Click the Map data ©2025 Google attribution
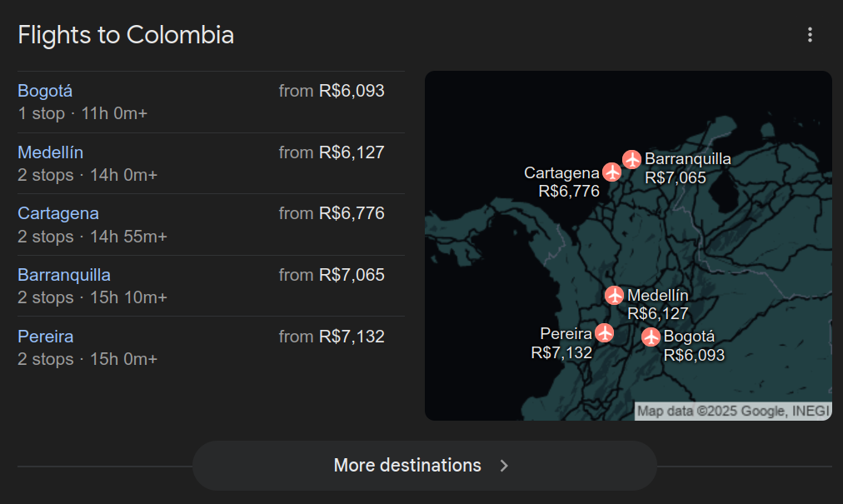The width and height of the screenshot is (843, 504). click(733, 412)
